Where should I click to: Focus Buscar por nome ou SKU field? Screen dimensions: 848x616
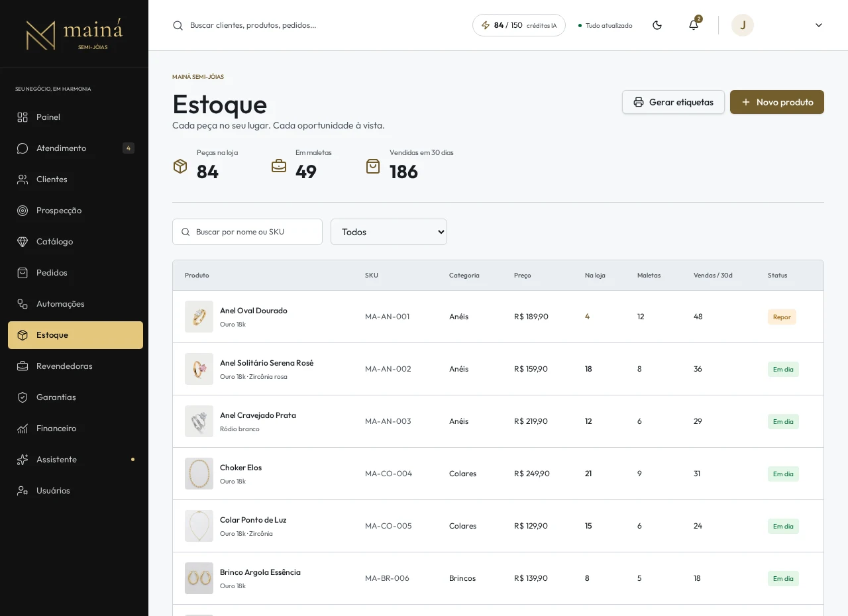point(247,232)
